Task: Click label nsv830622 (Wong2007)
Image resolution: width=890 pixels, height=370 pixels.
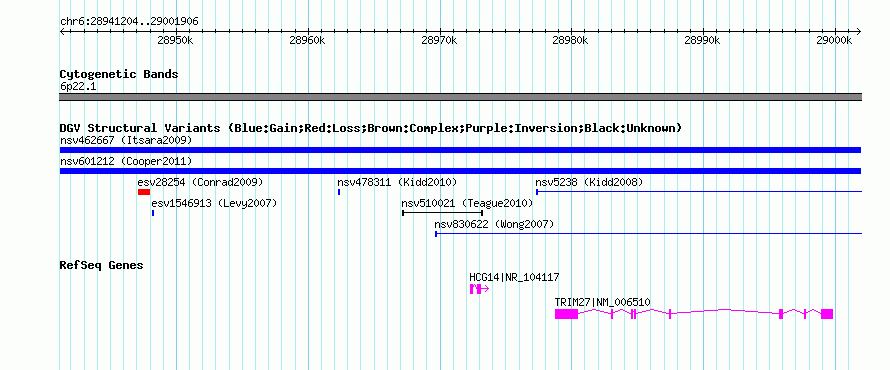Action: tap(494, 224)
